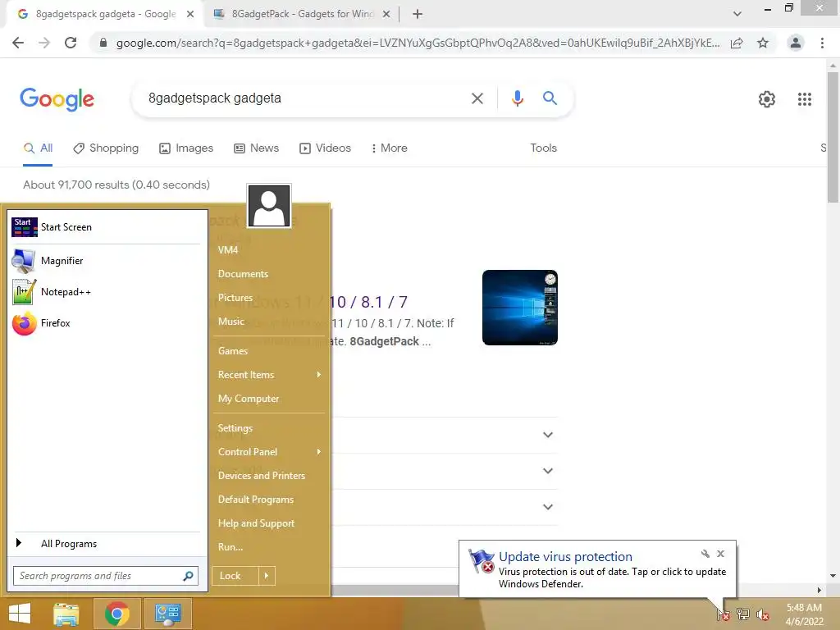Viewport: 840px width, 630px height.
Task: Click the muted volume tray icon
Action: (x=762, y=614)
